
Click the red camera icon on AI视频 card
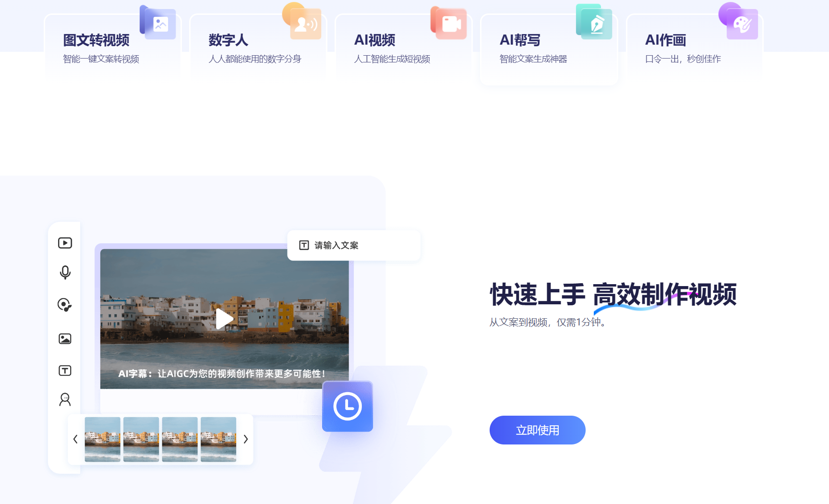tap(449, 23)
